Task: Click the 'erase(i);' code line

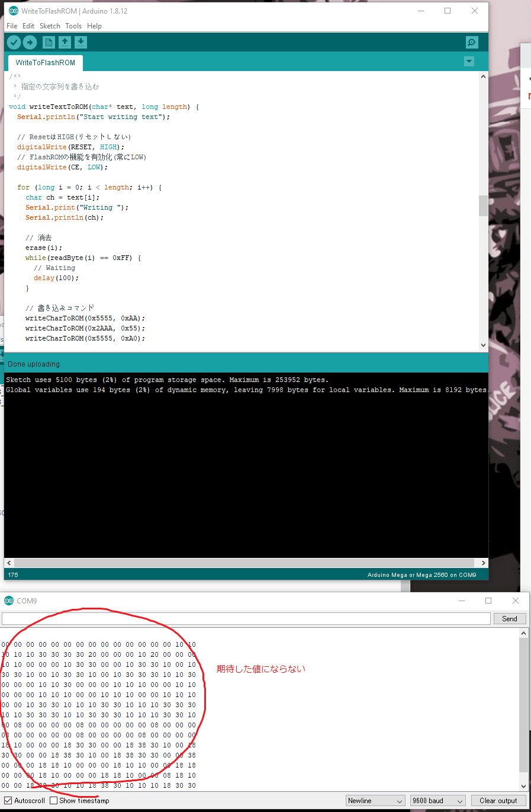Action: pyautogui.click(x=43, y=248)
